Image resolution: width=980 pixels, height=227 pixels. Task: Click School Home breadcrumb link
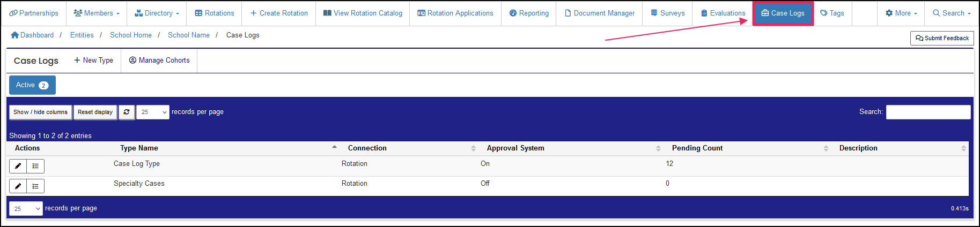[x=131, y=35]
